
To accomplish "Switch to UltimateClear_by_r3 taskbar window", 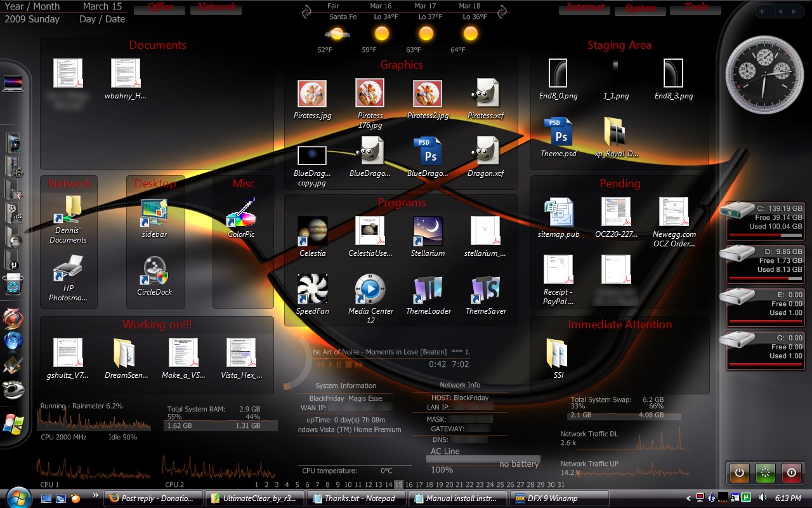I will [x=255, y=498].
